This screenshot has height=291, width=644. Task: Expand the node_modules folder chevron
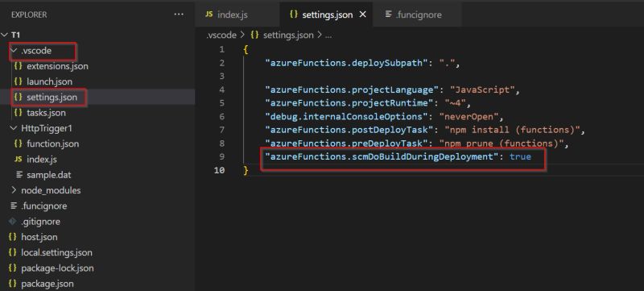point(14,190)
